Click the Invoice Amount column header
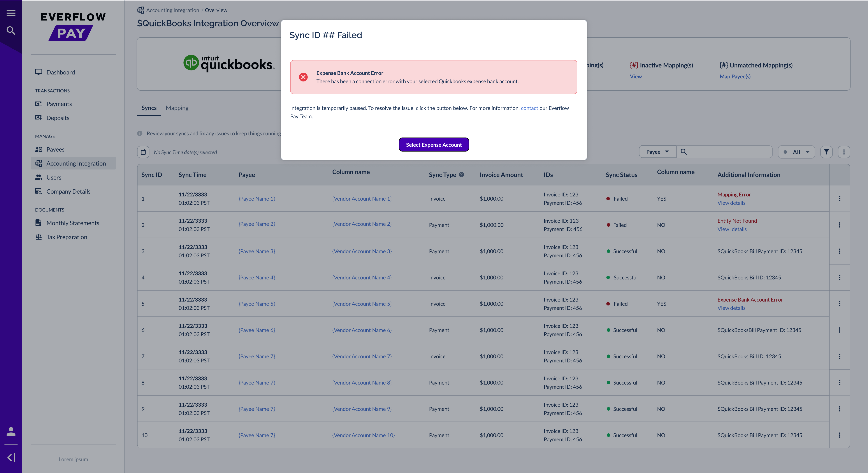 click(x=501, y=175)
